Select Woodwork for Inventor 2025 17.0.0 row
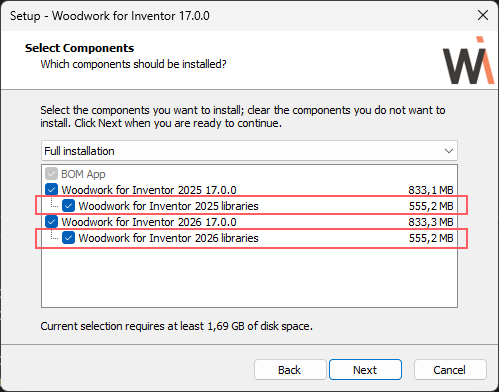Image resolution: width=499 pixels, height=392 pixels. pos(249,190)
